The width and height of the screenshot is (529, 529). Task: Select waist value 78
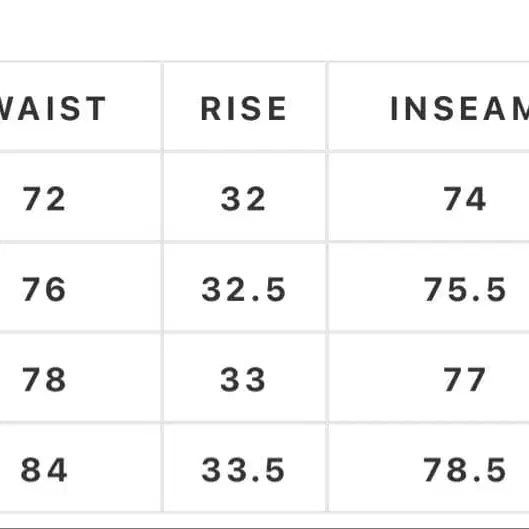44,380
